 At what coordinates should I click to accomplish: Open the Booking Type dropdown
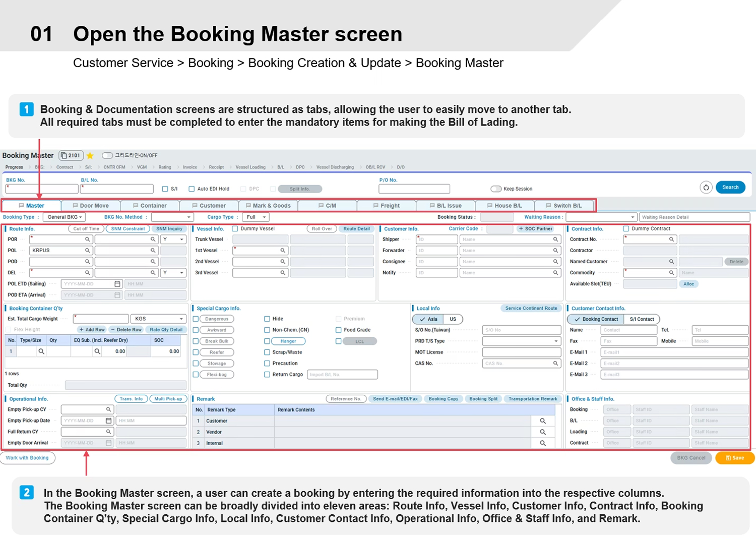pyautogui.click(x=65, y=217)
